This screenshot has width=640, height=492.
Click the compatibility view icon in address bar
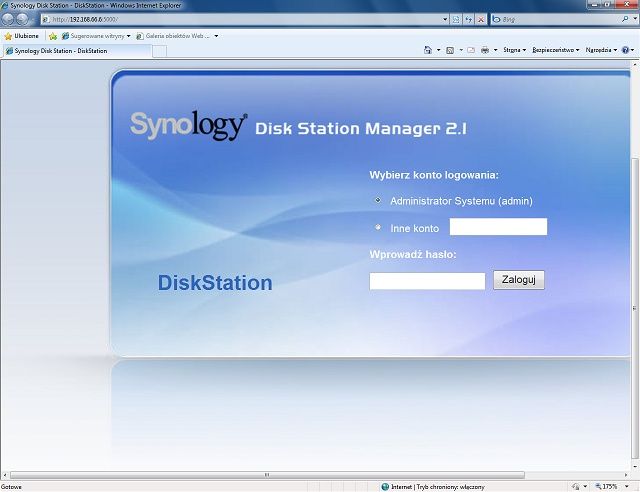click(456, 19)
